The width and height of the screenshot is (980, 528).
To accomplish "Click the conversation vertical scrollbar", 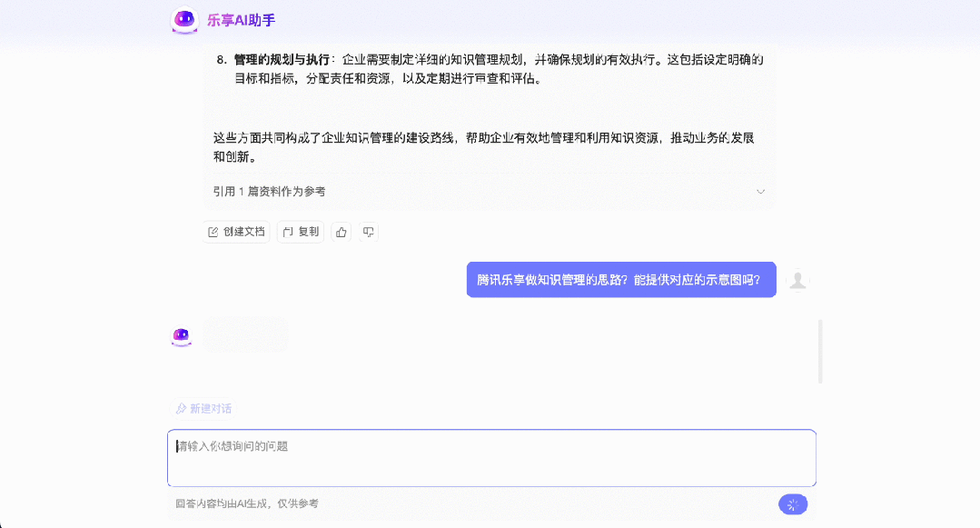I will (x=820, y=351).
